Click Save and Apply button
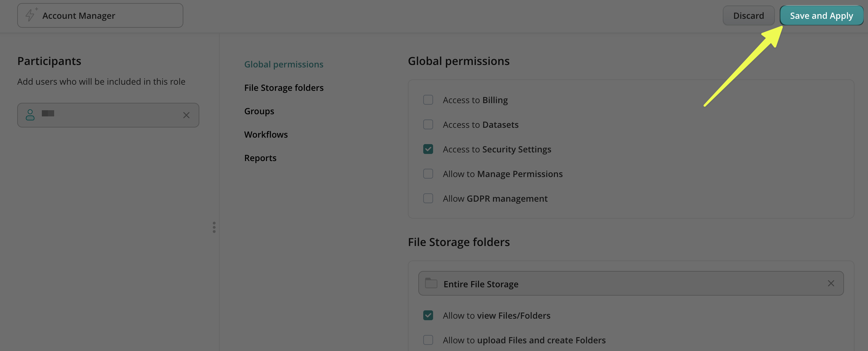The height and width of the screenshot is (351, 868). click(x=821, y=15)
